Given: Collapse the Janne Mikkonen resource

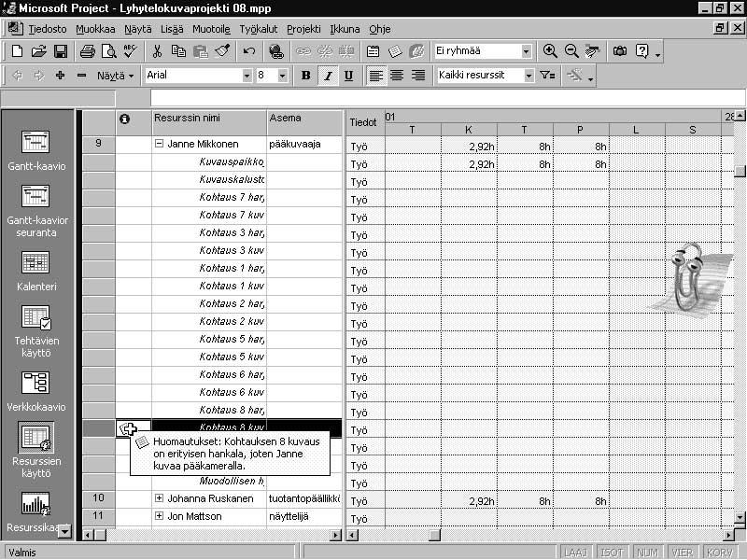Looking at the screenshot, I should tap(159, 144).
